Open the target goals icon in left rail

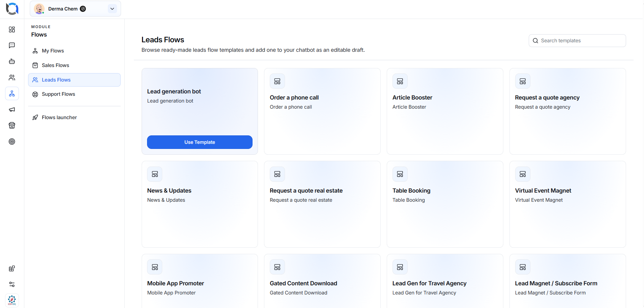(12, 141)
